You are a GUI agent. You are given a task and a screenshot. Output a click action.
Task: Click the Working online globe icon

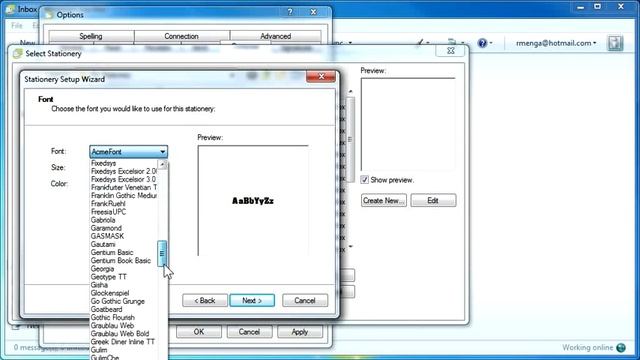point(621,348)
